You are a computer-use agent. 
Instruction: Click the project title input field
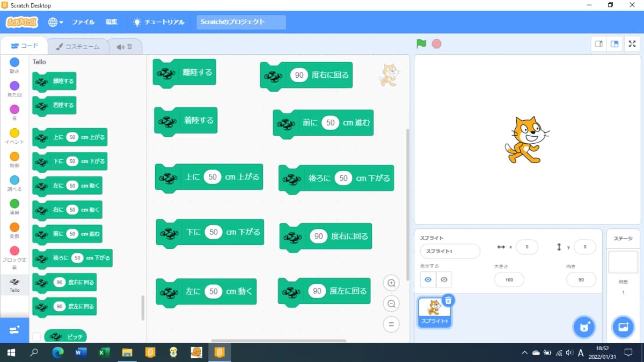tap(241, 22)
